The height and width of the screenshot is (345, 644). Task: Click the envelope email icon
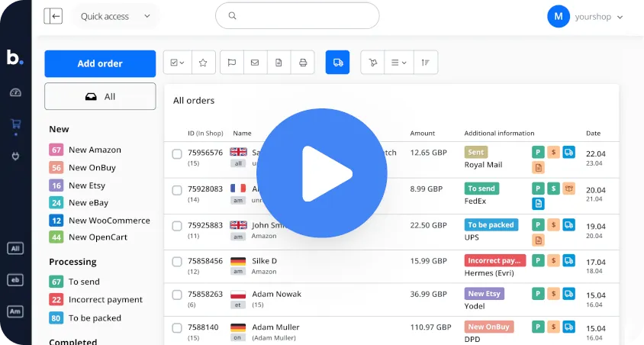255,63
